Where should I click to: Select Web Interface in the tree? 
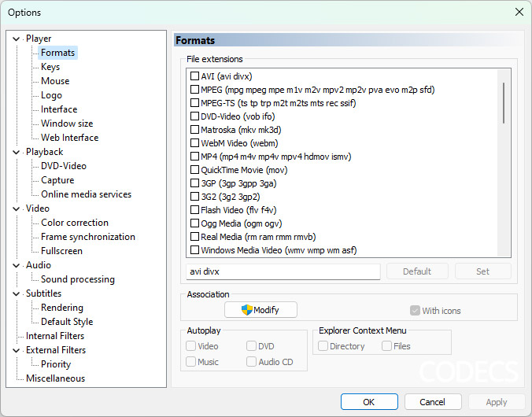[69, 138]
